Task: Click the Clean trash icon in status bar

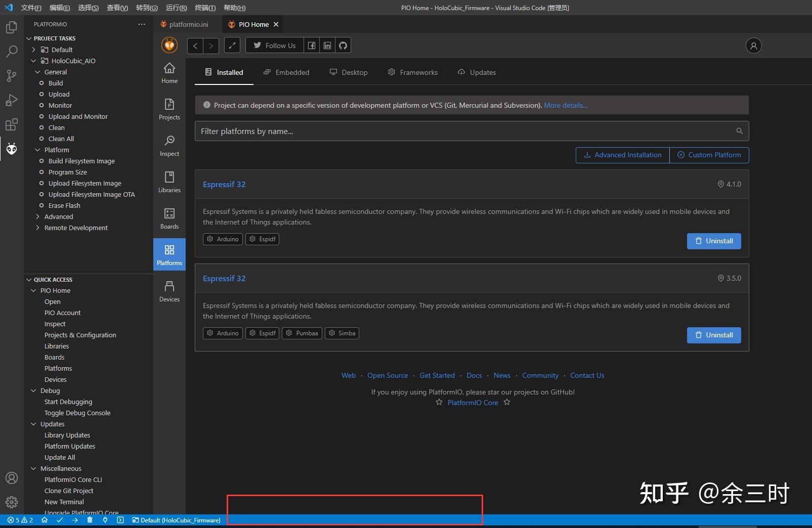Action: pyautogui.click(x=90, y=520)
